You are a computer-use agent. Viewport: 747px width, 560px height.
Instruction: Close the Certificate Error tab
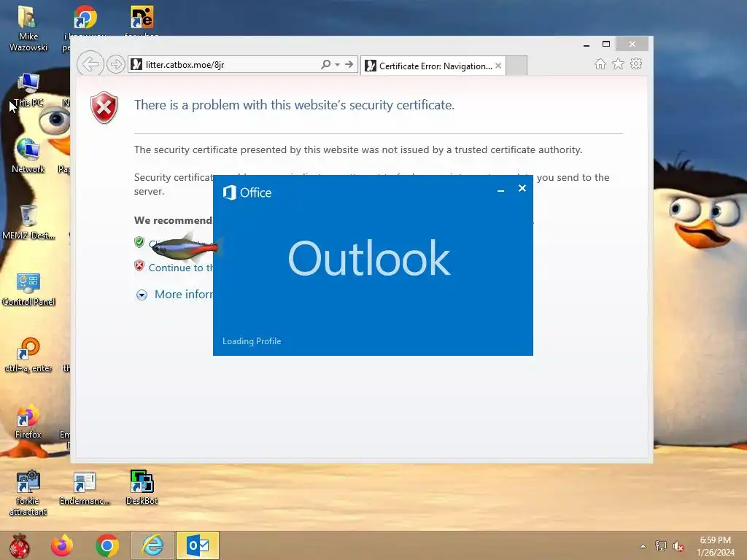tap(498, 66)
